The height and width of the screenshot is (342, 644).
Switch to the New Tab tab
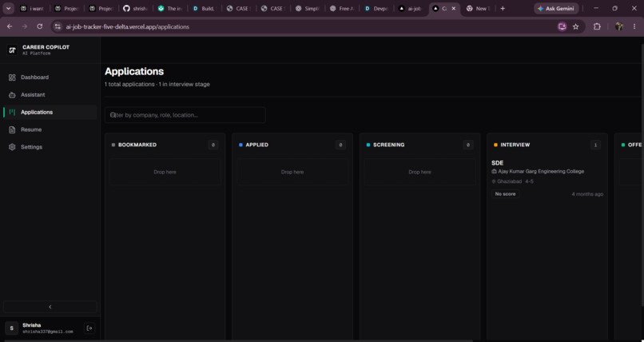click(x=479, y=9)
